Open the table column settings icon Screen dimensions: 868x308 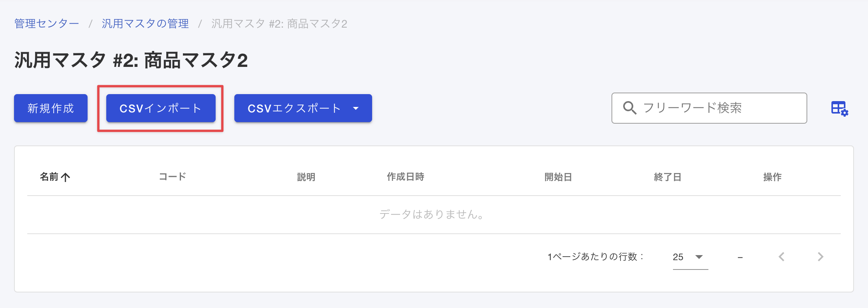(x=840, y=108)
